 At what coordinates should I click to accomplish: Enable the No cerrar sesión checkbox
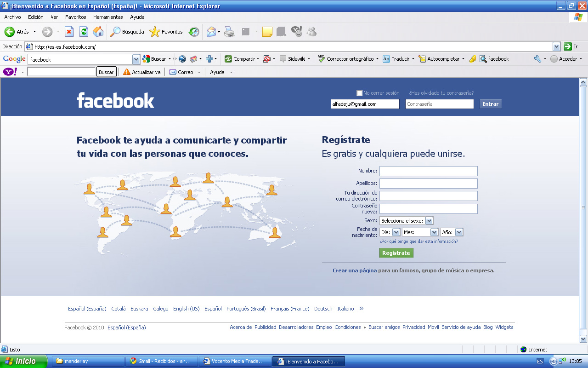tap(359, 93)
